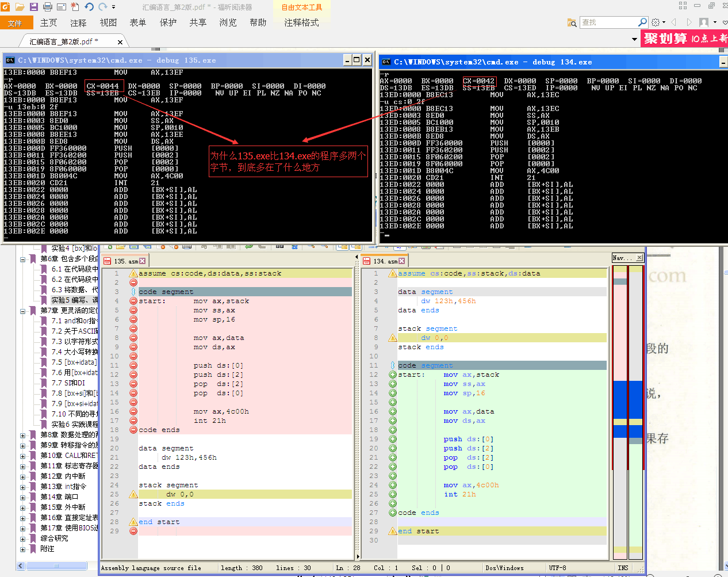
Task: Open bookmark 实验5 编写、调
Action: point(75,300)
